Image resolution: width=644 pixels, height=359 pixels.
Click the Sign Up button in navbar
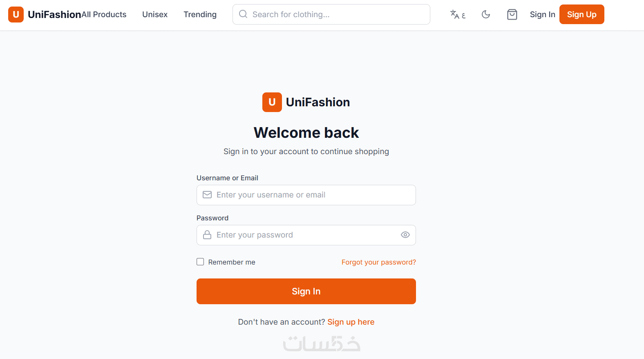point(581,15)
